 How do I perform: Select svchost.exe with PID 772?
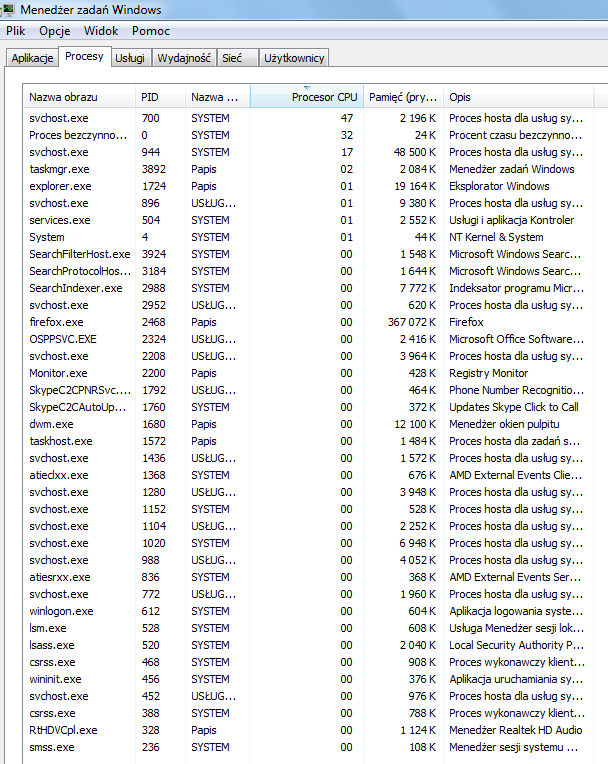(x=308, y=594)
